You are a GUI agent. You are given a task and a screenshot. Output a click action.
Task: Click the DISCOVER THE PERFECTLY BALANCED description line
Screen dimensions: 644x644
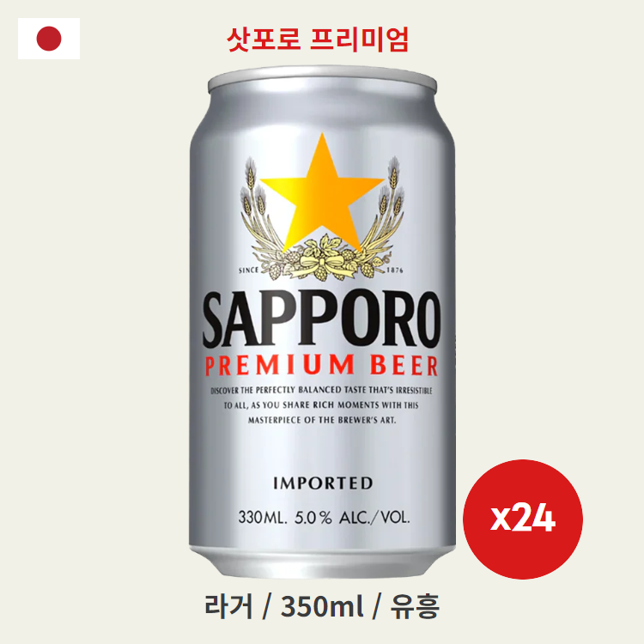tap(322, 390)
